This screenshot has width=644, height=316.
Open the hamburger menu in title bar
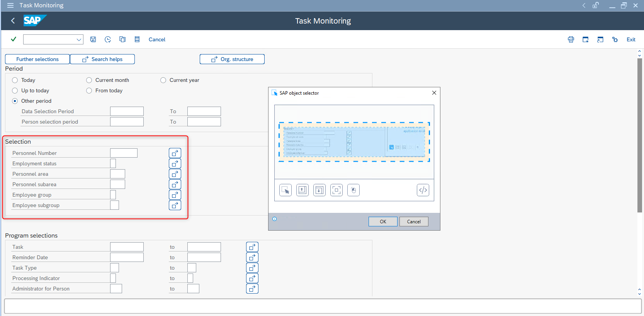click(x=10, y=5)
